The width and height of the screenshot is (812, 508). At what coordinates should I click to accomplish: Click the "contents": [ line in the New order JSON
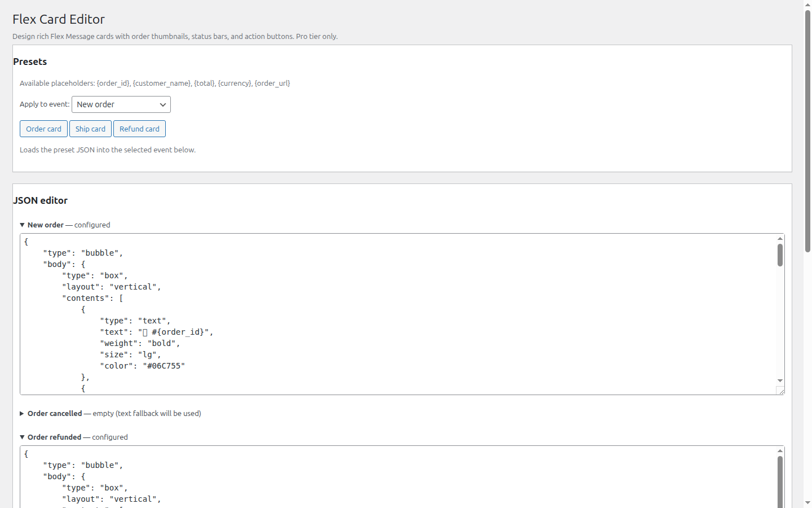pos(92,298)
